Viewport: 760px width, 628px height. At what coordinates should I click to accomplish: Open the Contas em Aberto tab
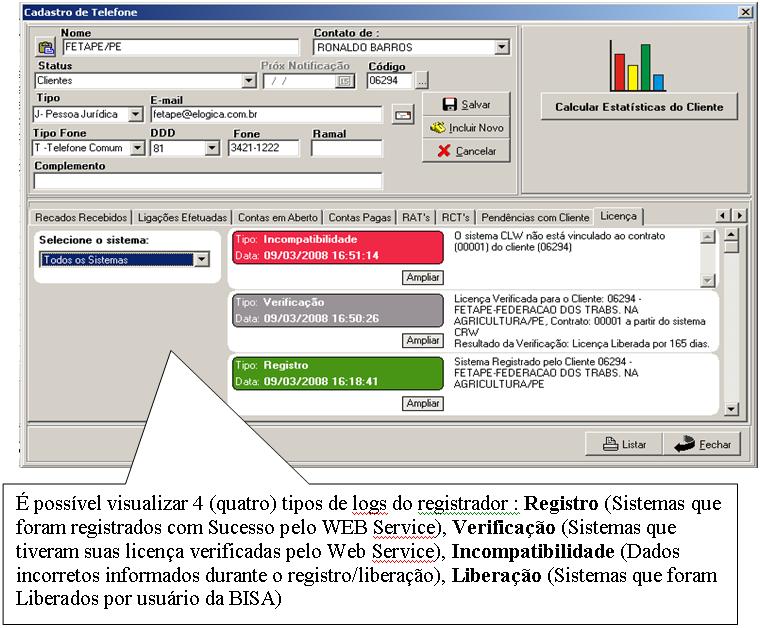(278, 217)
